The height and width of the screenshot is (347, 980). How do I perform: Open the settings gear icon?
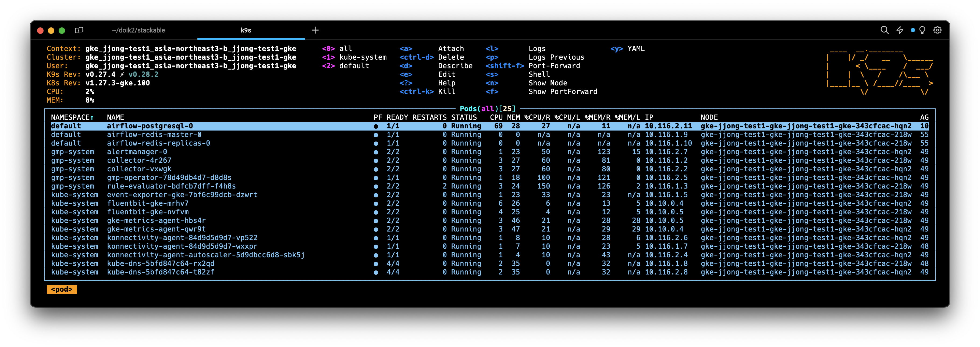(x=938, y=30)
